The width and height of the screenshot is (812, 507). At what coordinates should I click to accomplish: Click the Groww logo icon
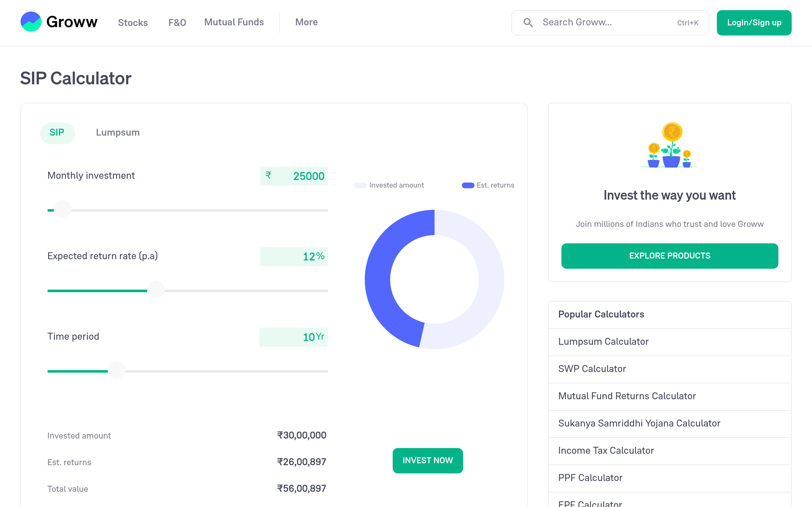pos(31,22)
